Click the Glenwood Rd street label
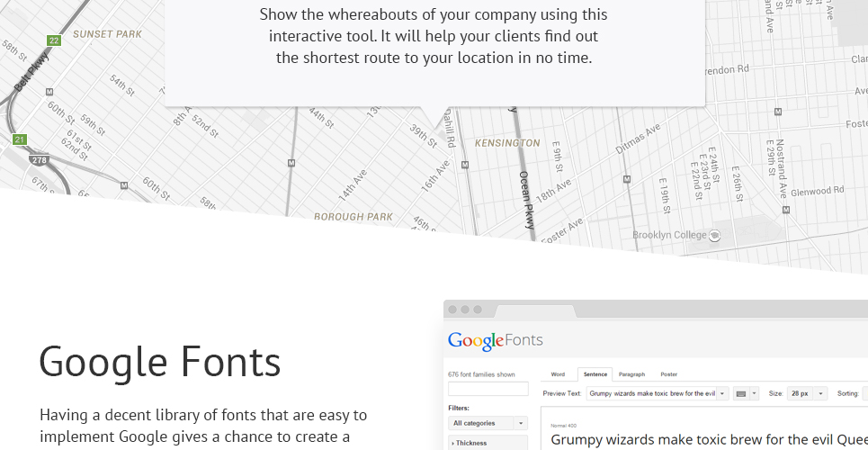This screenshot has width=868, height=450. pyautogui.click(x=818, y=191)
